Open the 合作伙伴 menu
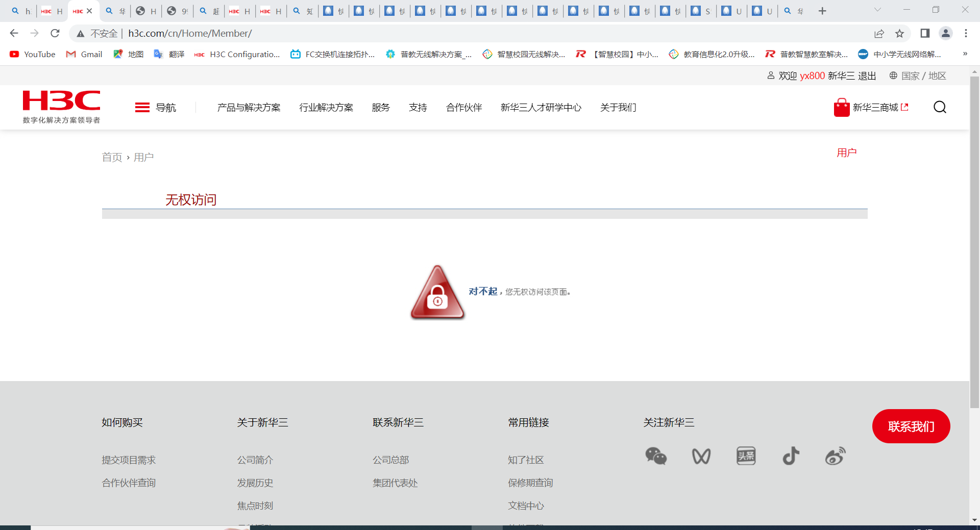The width and height of the screenshot is (980, 530). [x=464, y=108]
